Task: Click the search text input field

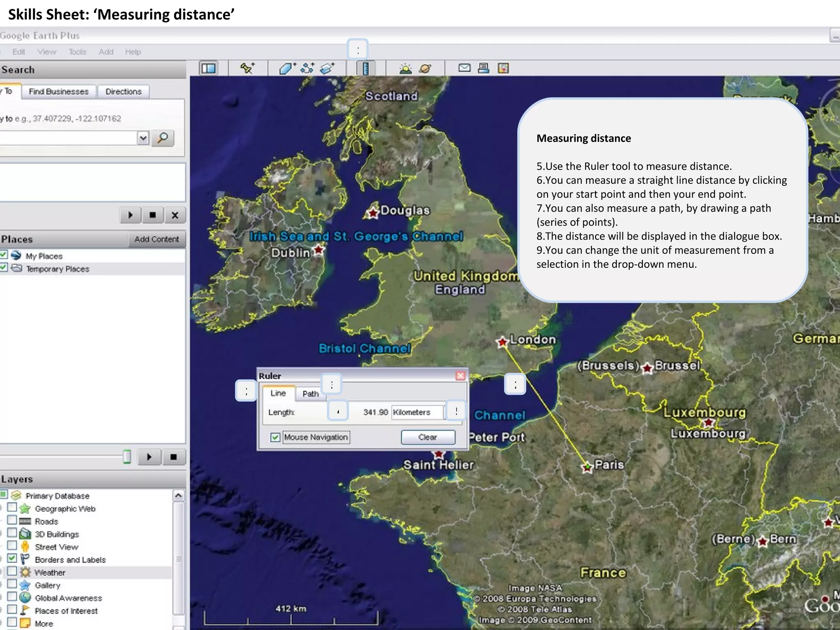Action: pos(68,138)
